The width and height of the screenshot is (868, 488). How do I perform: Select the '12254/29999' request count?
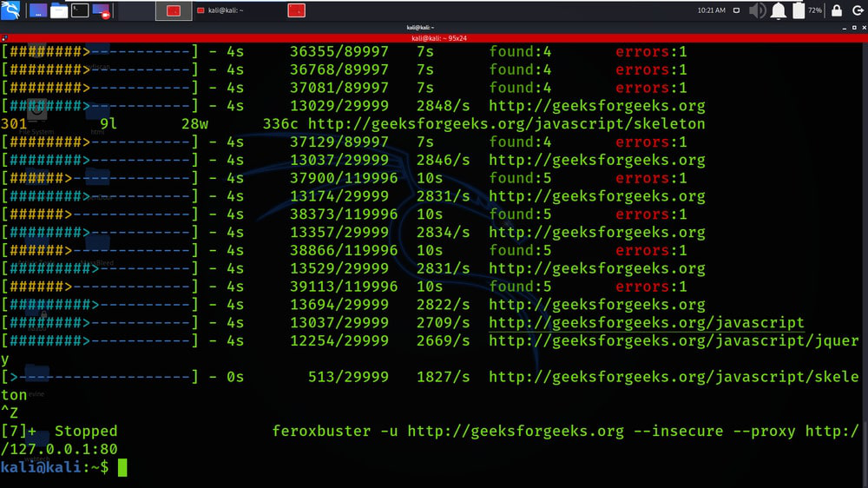click(x=339, y=340)
